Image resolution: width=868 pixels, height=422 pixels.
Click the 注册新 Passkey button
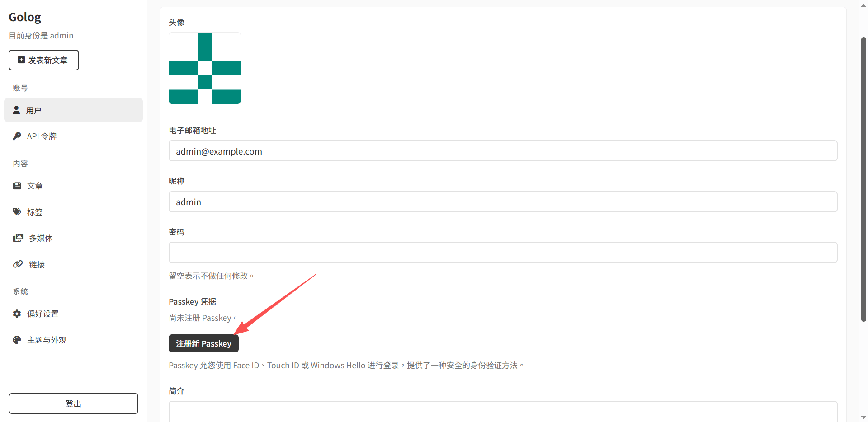(203, 343)
